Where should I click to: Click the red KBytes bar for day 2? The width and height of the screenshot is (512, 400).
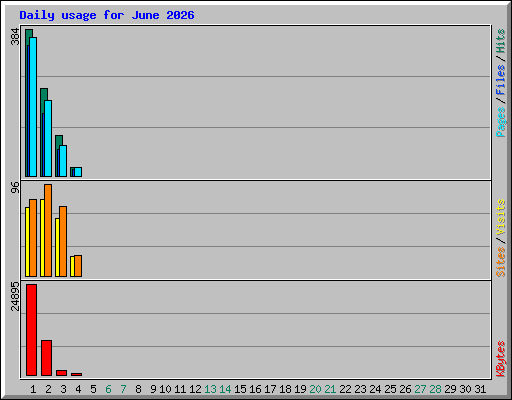click(x=46, y=358)
